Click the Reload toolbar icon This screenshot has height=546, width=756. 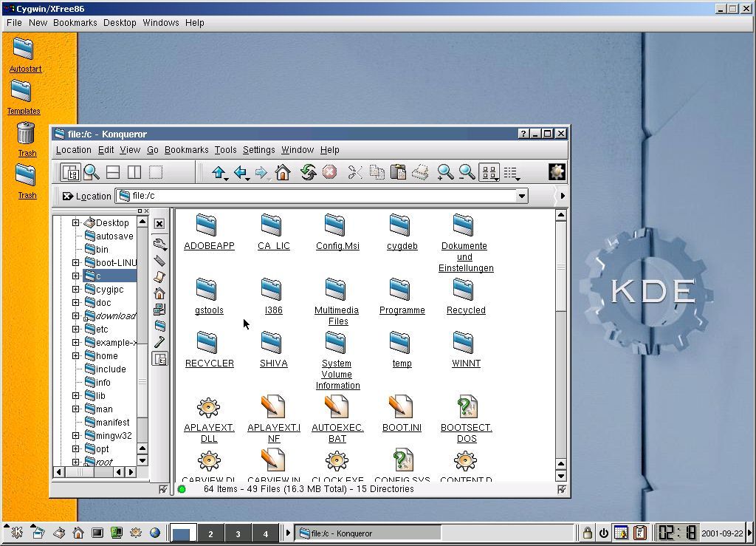pos(308,173)
